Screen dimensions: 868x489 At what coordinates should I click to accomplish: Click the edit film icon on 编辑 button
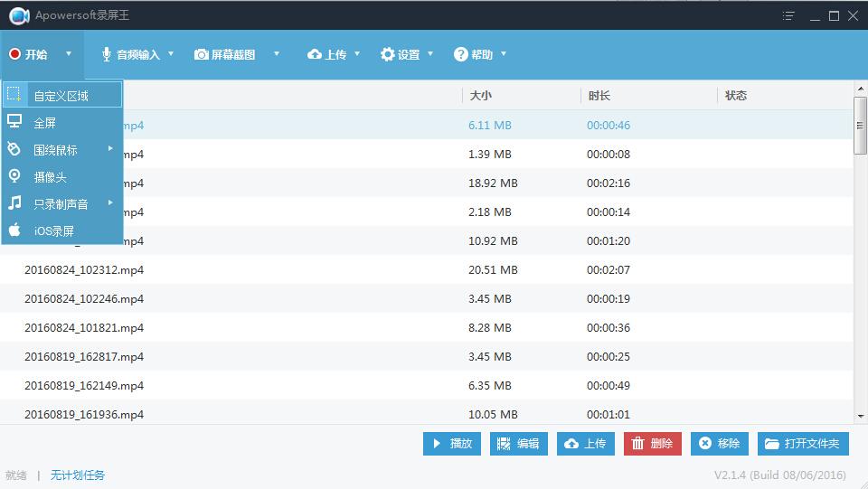(504, 444)
